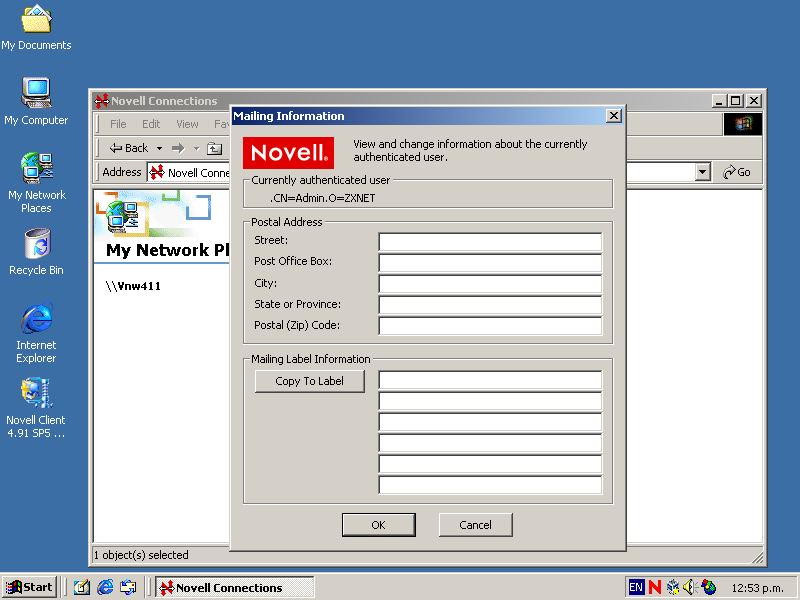Click Show Desktop quick launch icon
The height and width of the screenshot is (600, 800).
click(82, 587)
